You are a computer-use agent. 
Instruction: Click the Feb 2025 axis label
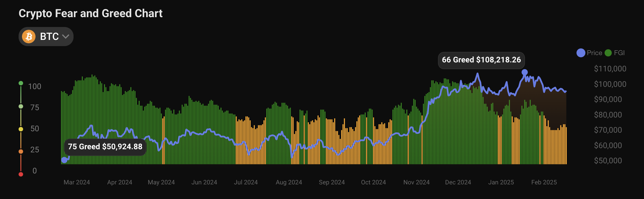click(544, 182)
